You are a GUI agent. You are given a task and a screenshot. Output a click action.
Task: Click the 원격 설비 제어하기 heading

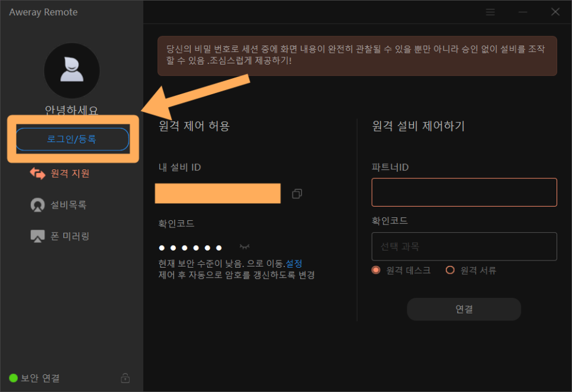[418, 126]
